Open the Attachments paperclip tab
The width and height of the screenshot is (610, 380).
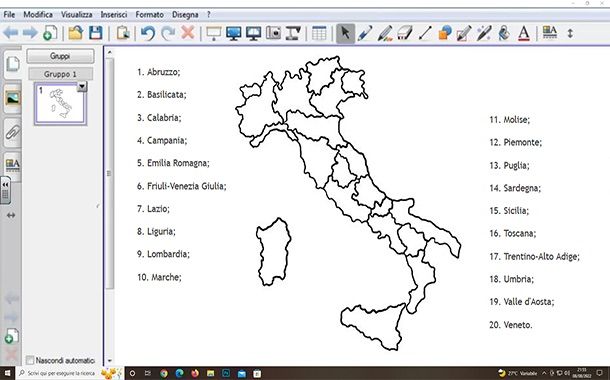click(x=12, y=132)
